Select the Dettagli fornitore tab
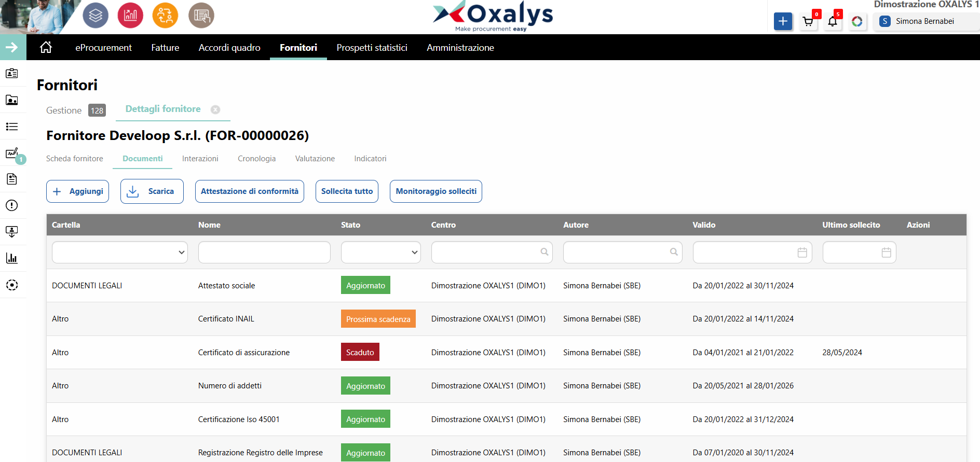Screen dimensions: 980x462 (163, 109)
